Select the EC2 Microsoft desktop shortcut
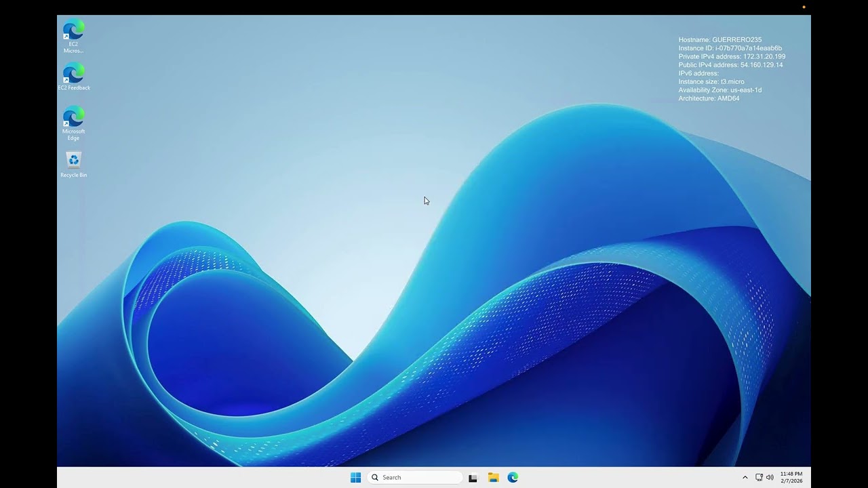Screen dimensions: 868x488 [73, 37]
